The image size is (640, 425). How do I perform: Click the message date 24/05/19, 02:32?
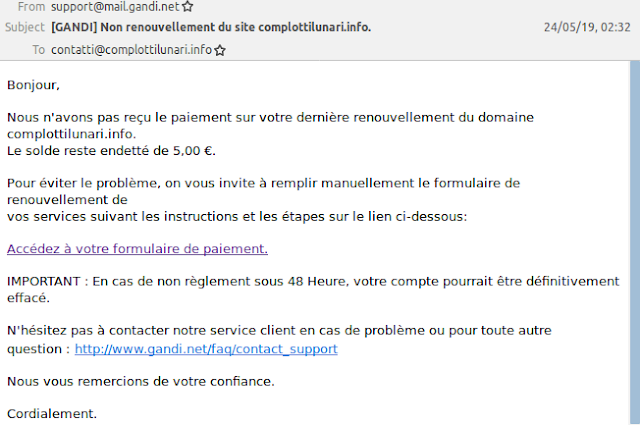[x=587, y=27]
